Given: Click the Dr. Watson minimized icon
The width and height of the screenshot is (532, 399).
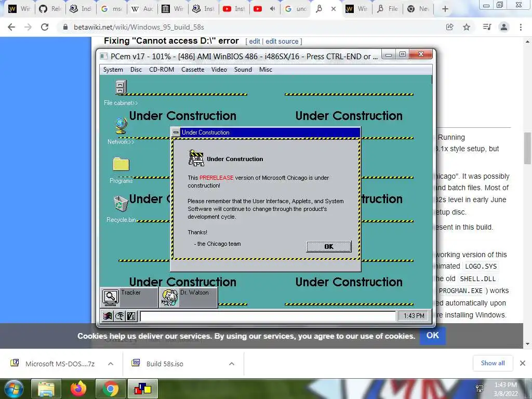Looking at the screenshot, I should coord(170,298).
